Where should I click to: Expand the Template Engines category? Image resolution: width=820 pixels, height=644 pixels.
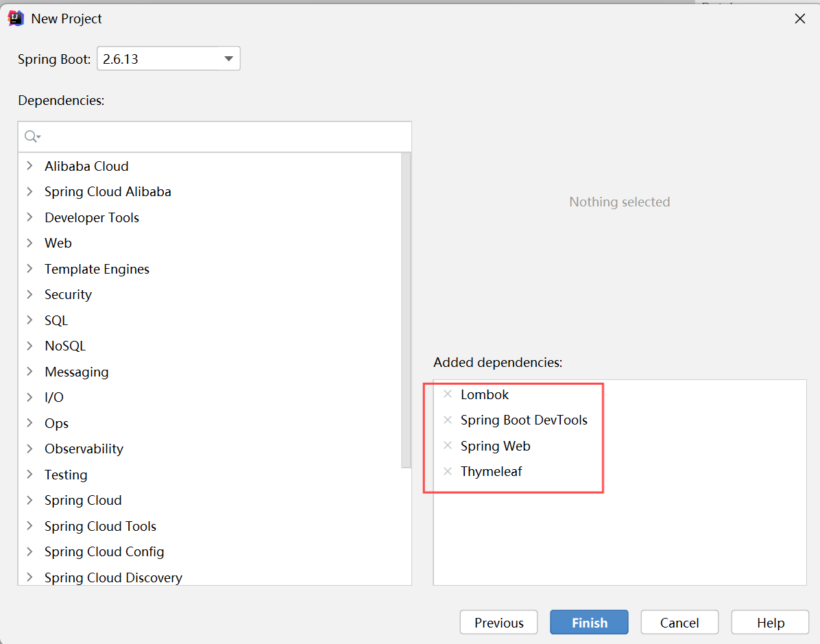coord(29,268)
